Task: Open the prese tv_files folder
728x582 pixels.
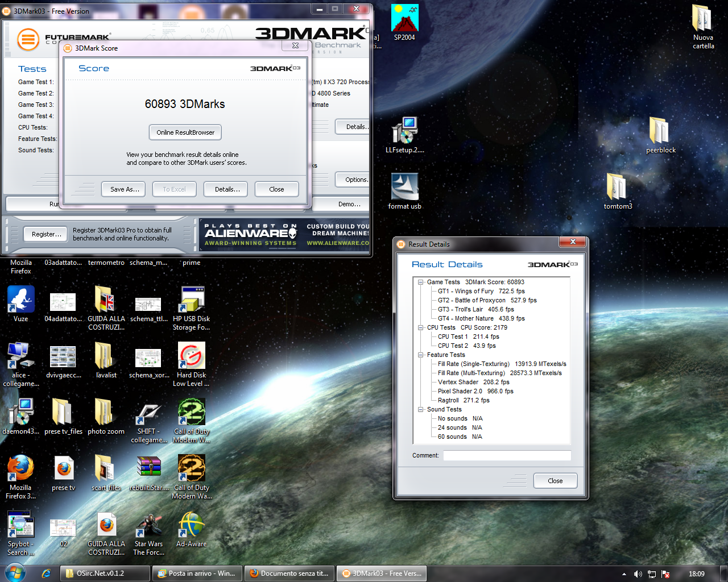Action: [x=64, y=417]
